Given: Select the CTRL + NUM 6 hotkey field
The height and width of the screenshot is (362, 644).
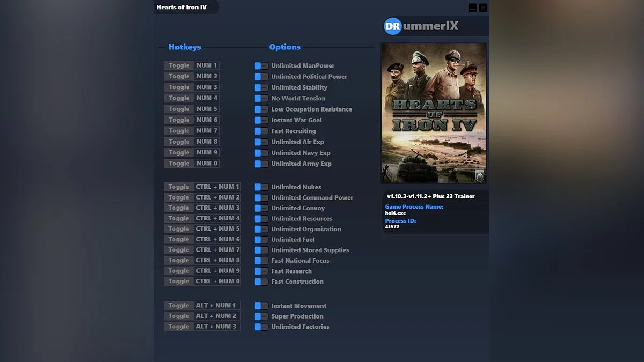Looking at the screenshot, I should pyautogui.click(x=217, y=239).
